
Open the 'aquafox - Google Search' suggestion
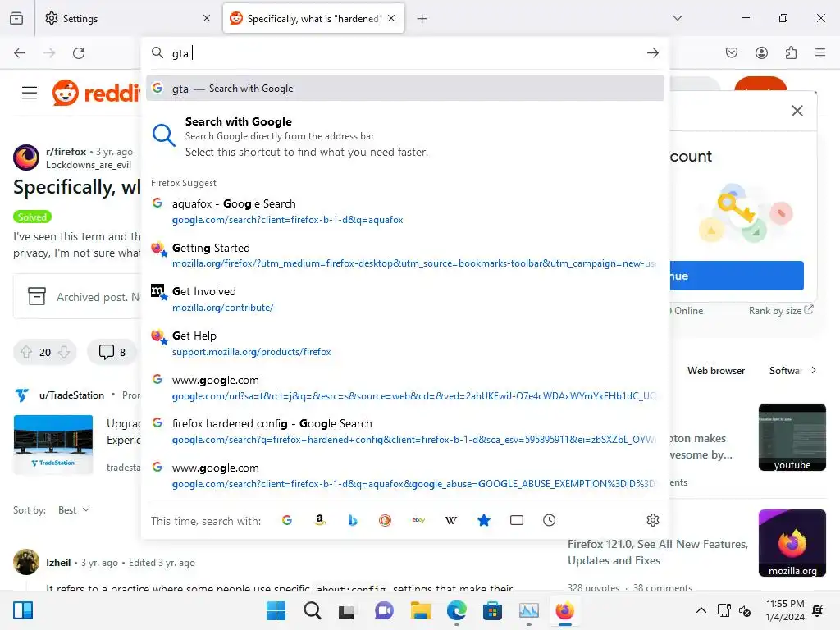(405, 212)
